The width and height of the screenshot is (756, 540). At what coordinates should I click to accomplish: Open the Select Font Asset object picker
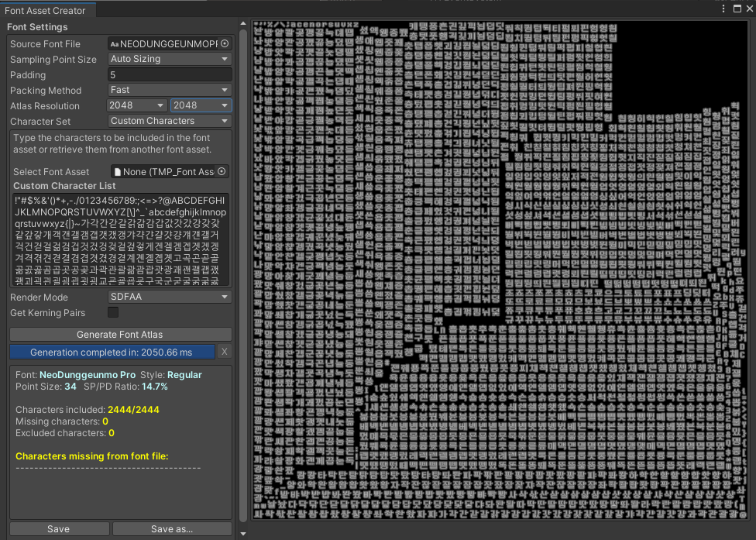(224, 171)
